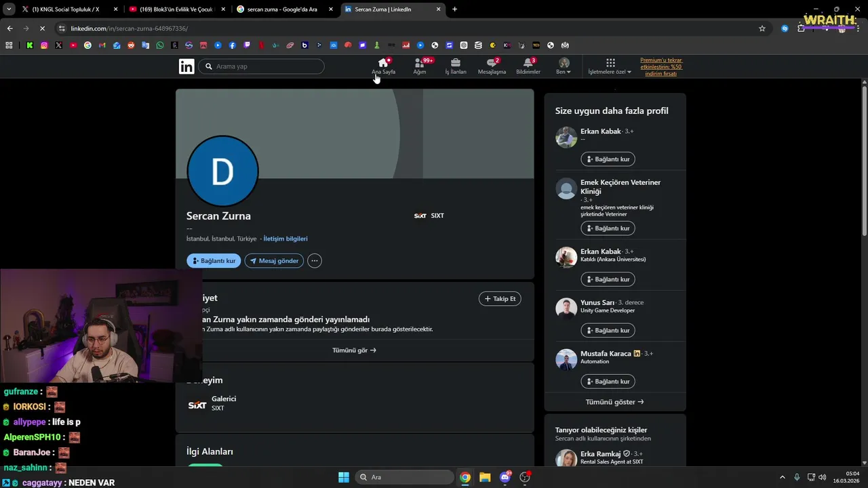This screenshot has height=488, width=868.
Task: Open Emek Keçiören Veteriner Kliniği profile
Action: (x=620, y=187)
